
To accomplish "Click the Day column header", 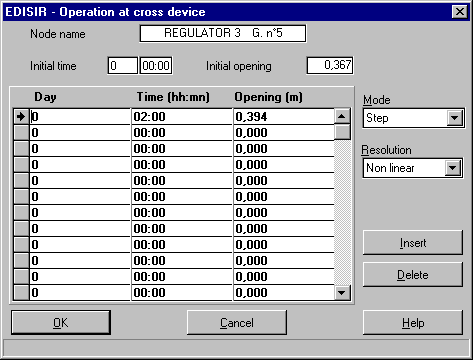I will coord(45,97).
